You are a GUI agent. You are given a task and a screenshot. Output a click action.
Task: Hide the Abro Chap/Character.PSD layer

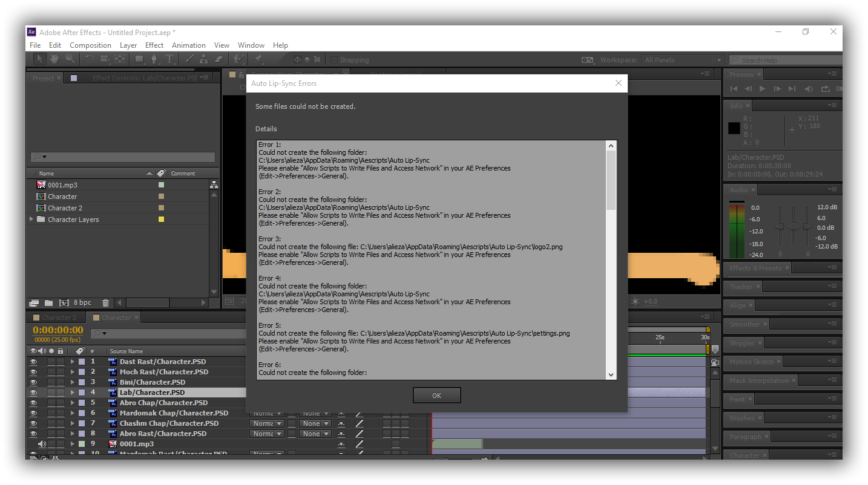click(x=33, y=403)
